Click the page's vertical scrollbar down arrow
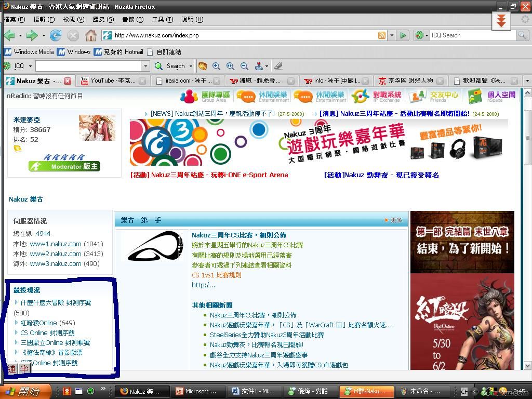532x399 pixels. (527, 366)
